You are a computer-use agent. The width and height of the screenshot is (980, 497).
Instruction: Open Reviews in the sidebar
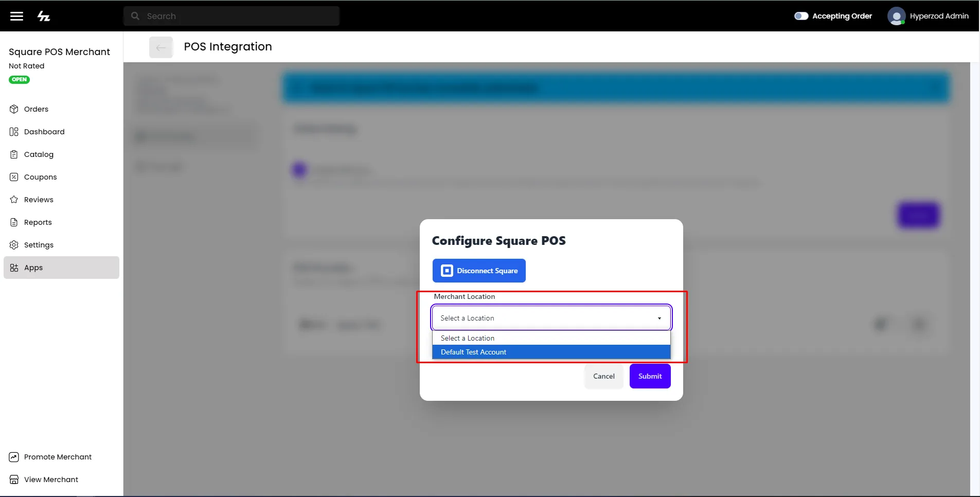(x=61, y=200)
